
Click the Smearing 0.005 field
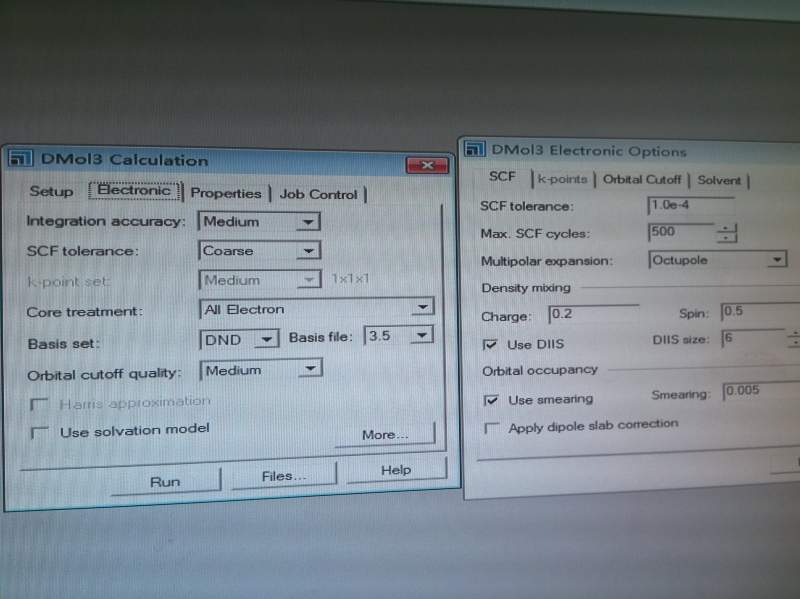[761, 391]
